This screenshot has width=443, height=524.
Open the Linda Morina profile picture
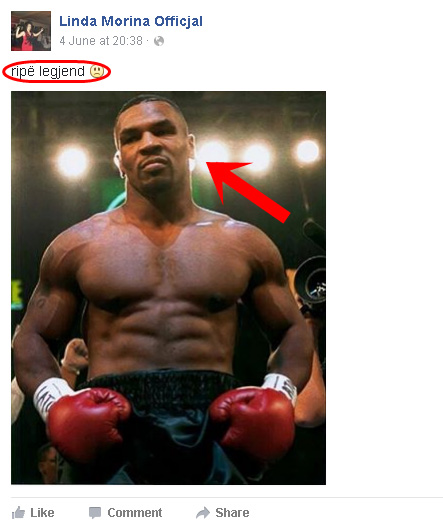click(x=31, y=31)
